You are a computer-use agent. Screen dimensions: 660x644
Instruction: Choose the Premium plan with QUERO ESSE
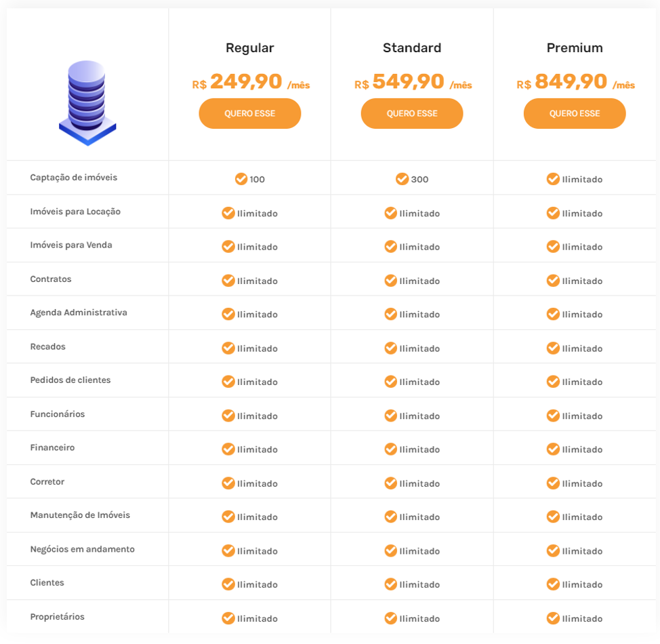point(575,114)
